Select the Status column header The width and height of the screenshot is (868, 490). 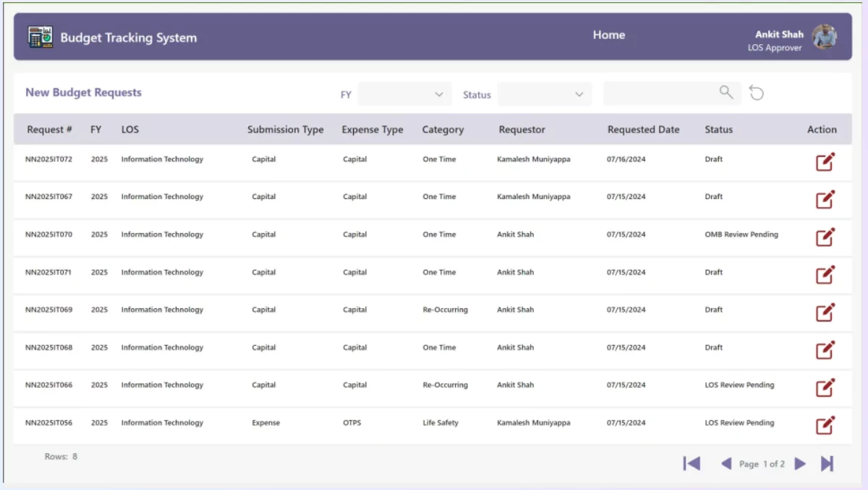(718, 130)
